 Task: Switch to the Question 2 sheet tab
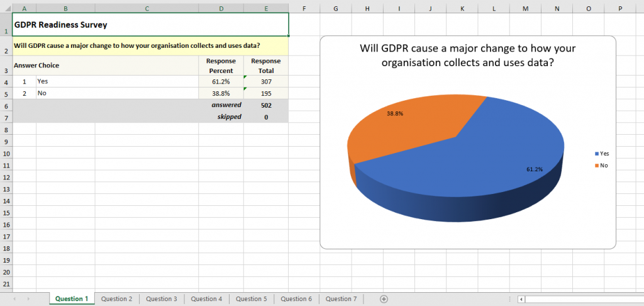point(117,299)
